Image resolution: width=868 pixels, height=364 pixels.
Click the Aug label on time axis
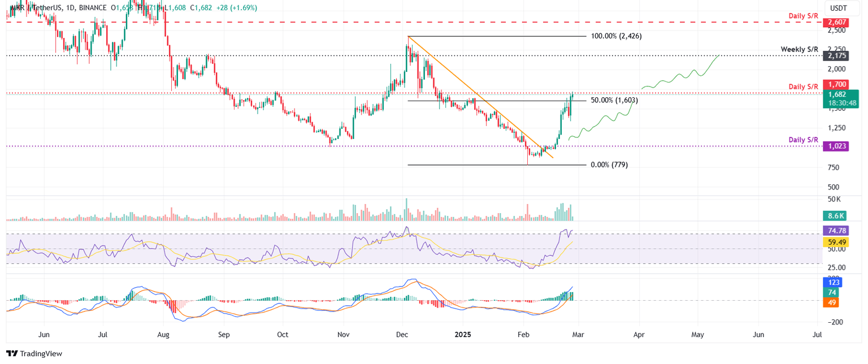tap(163, 335)
